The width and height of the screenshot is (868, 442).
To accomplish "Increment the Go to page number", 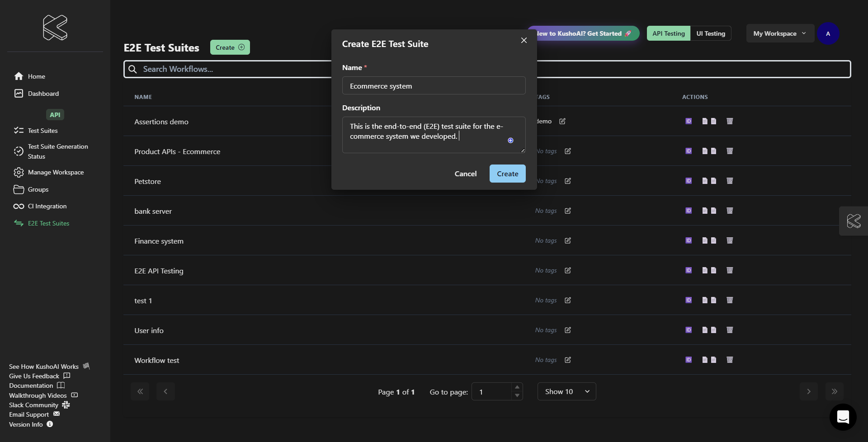I will 517,387.
